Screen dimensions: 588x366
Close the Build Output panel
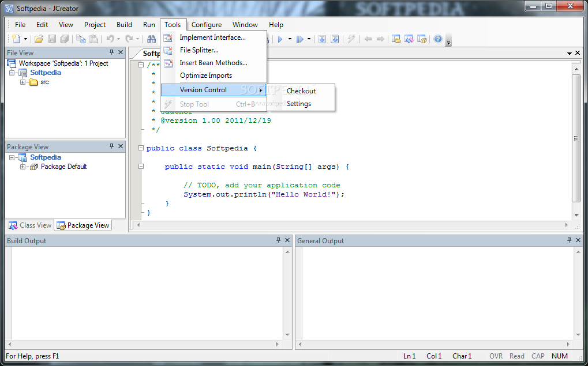287,240
